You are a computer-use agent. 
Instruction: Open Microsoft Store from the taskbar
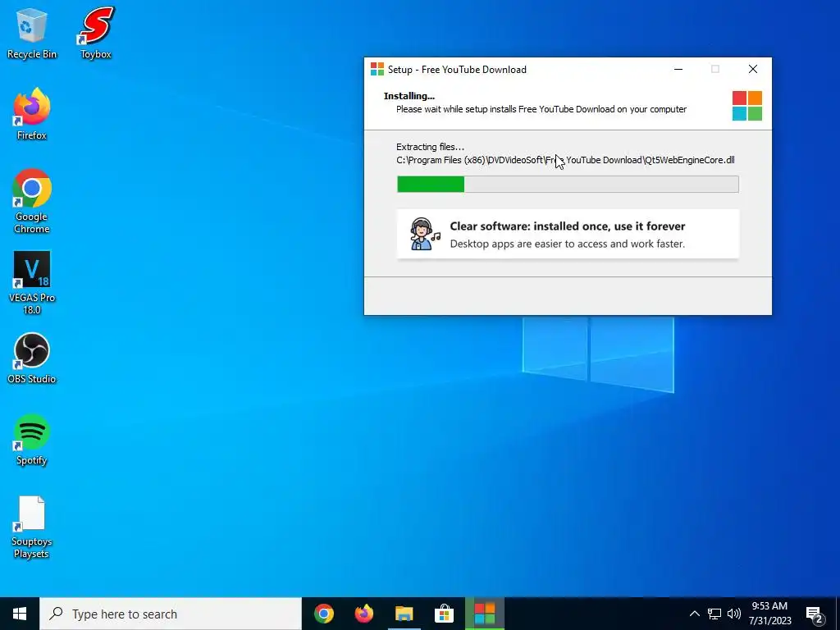(444, 614)
